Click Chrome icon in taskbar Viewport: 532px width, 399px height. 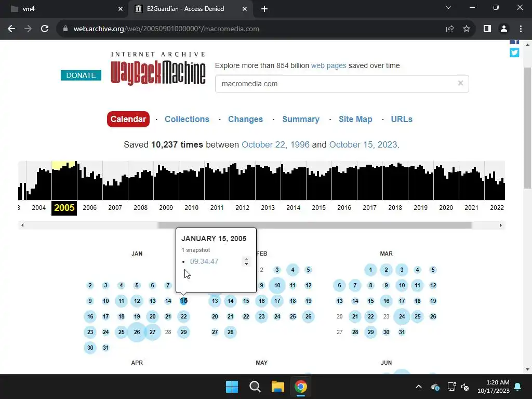[301, 387]
